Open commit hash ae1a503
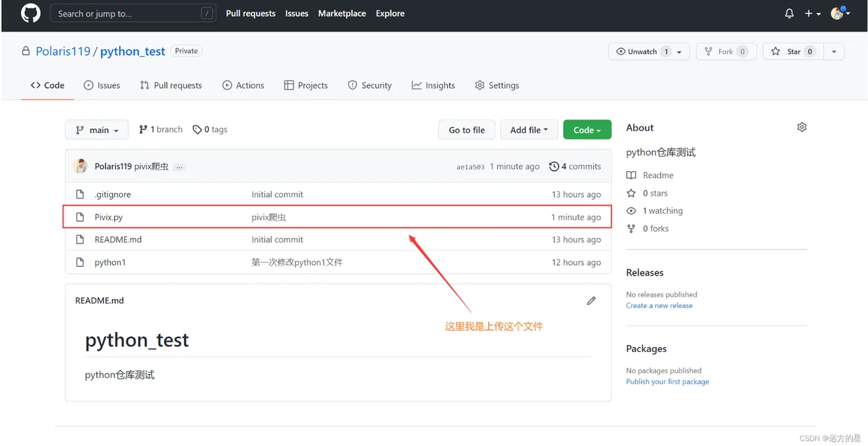Image resolution: width=868 pixels, height=446 pixels. click(x=470, y=167)
